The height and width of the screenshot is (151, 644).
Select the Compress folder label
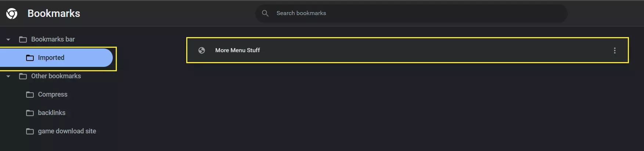point(53,94)
